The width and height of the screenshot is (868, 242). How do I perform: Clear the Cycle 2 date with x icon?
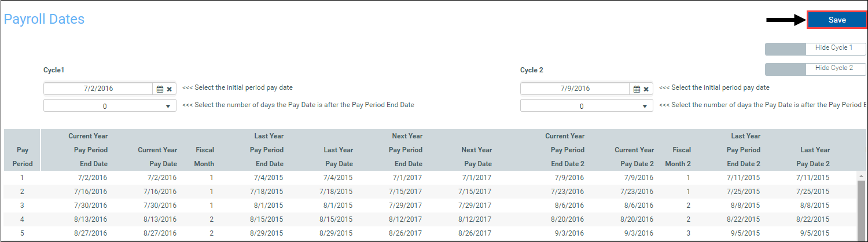click(646, 89)
